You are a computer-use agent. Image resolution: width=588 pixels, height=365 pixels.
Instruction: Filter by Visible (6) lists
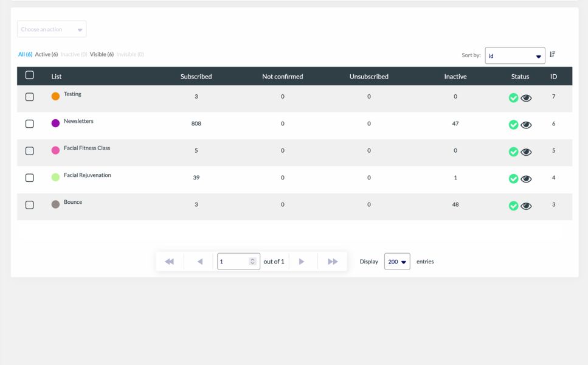[102, 55]
